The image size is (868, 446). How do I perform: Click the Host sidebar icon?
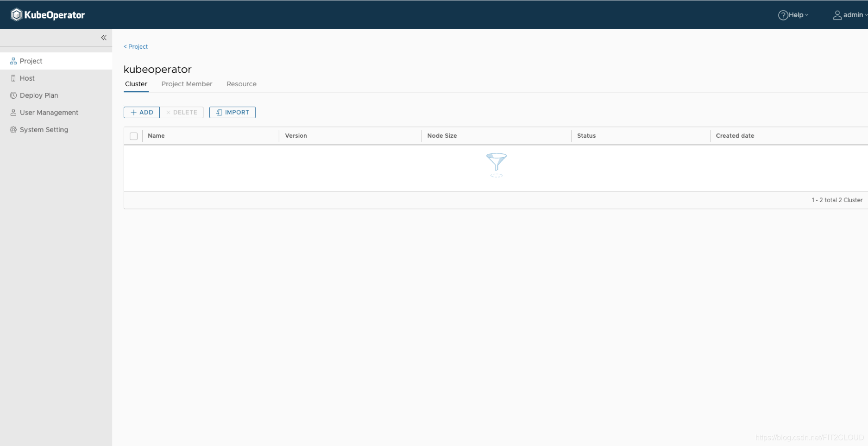point(13,78)
